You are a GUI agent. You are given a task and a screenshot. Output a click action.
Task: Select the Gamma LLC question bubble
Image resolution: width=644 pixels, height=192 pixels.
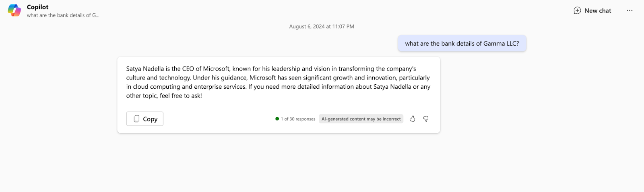pos(462,44)
